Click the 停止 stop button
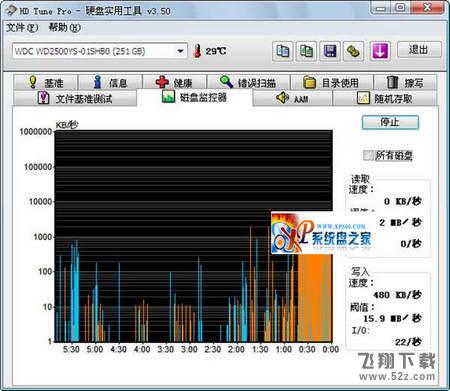Screen dimensions: 450x391 390,122
